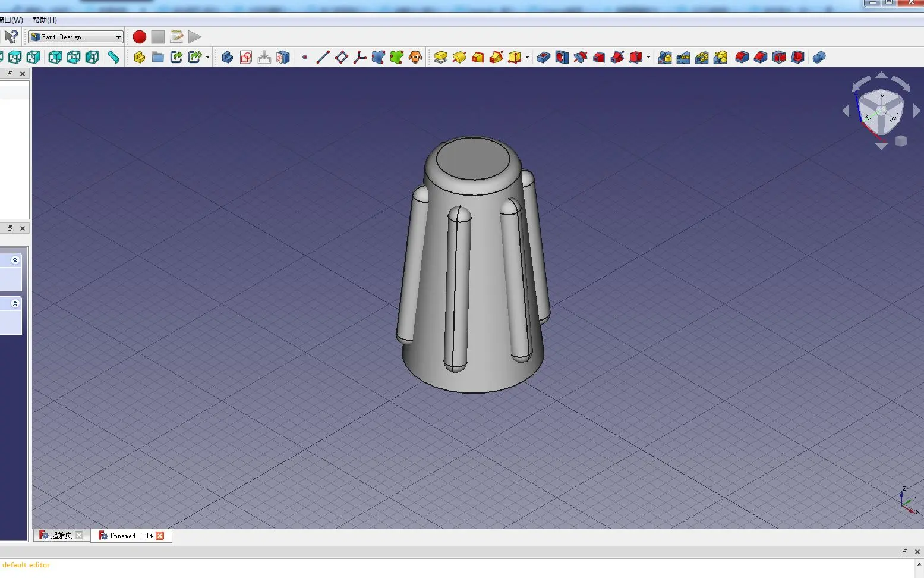Screen dimensions: 924x578
Task: Click the Additive primitive box icon
Action: click(515, 57)
